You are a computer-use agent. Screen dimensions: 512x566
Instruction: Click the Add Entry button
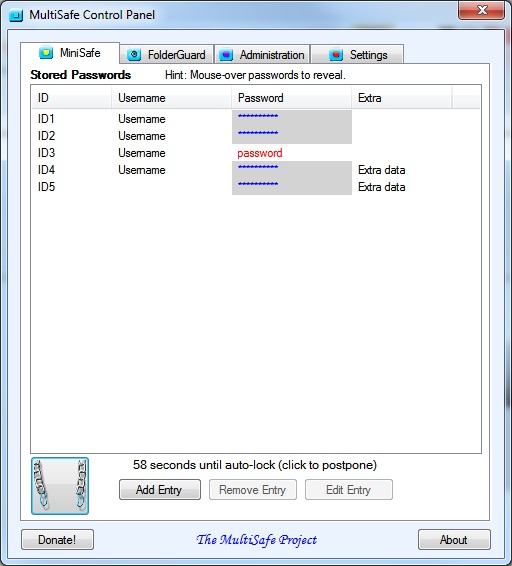coord(160,489)
